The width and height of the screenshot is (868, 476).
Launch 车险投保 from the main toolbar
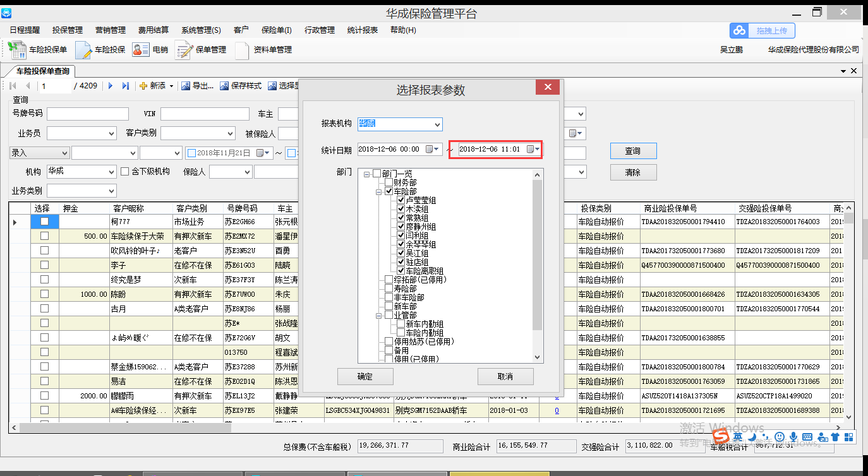click(100, 50)
